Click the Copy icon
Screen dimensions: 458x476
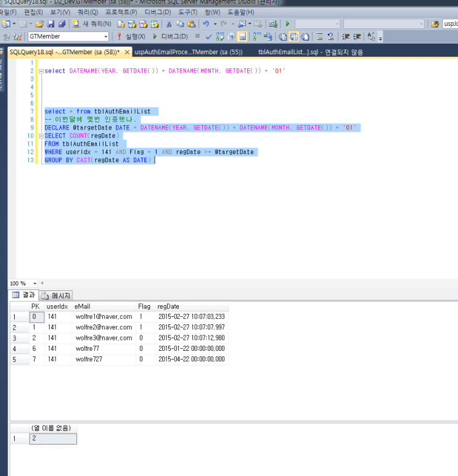180,23
